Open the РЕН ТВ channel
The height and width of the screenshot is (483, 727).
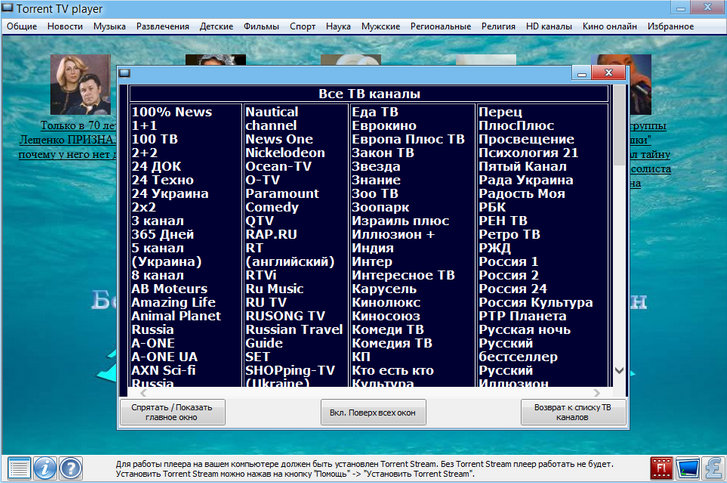[x=503, y=221]
